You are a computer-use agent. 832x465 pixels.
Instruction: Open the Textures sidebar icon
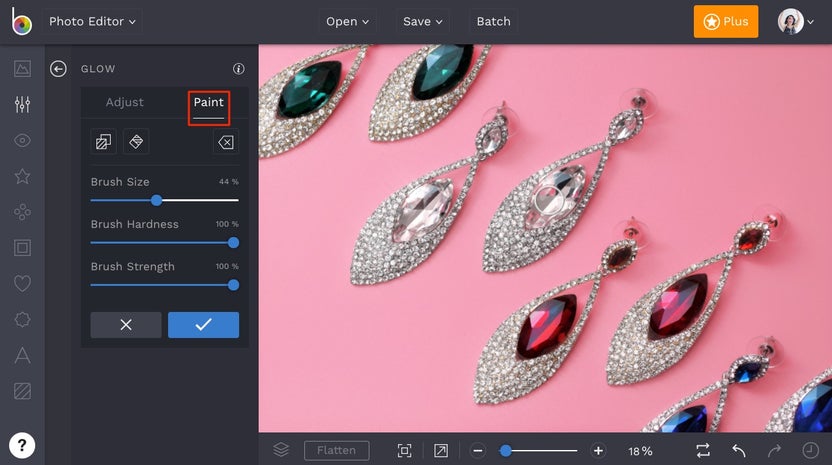[22, 391]
